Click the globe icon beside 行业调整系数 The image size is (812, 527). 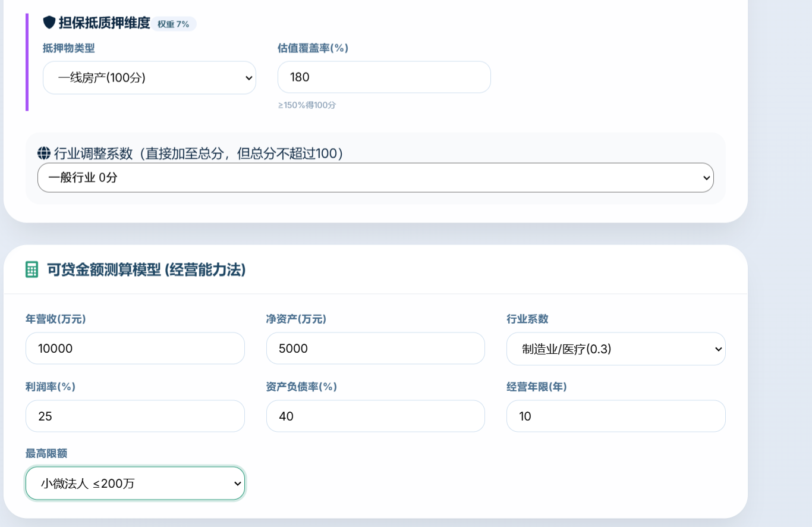pos(44,153)
